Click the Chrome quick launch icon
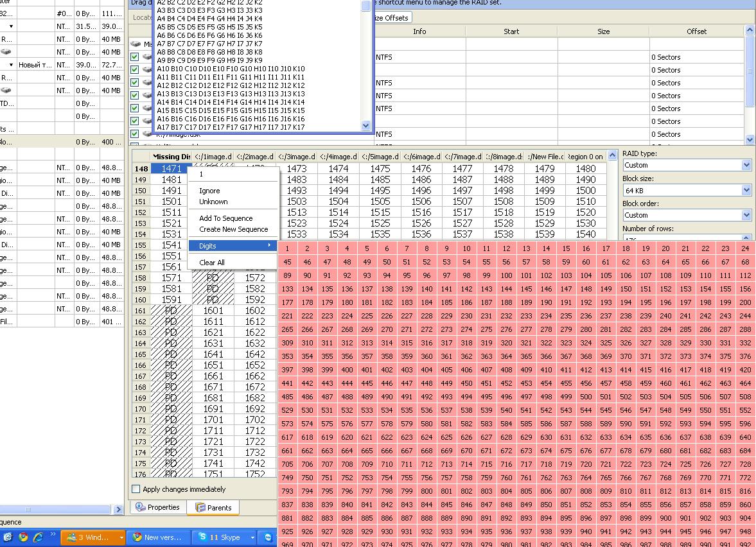 (23, 537)
